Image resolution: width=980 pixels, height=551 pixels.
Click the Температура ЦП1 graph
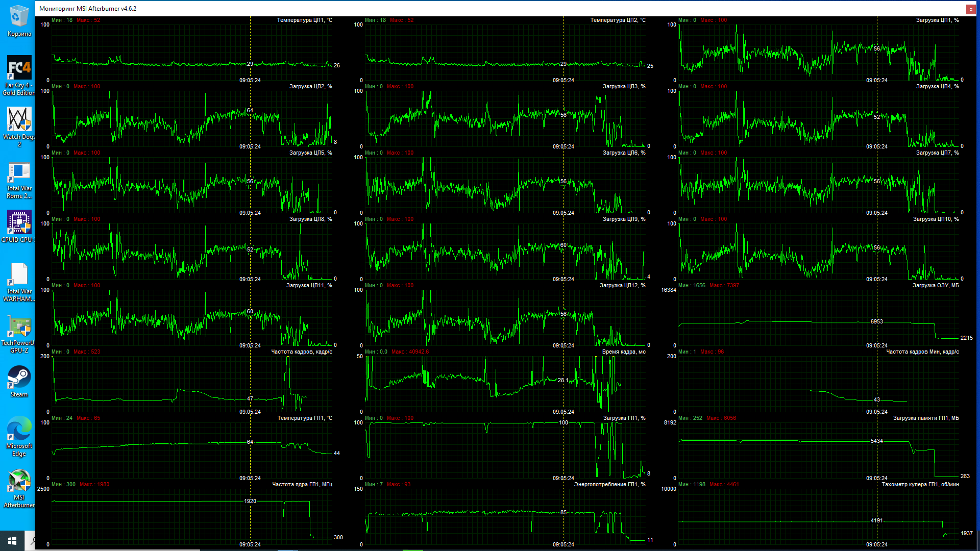pyautogui.click(x=191, y=51)
